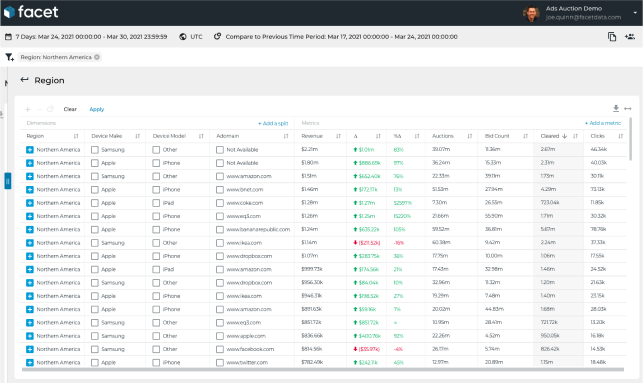Open the copy dashboard icon
The image size is (643, 384).
click(612, 37)
